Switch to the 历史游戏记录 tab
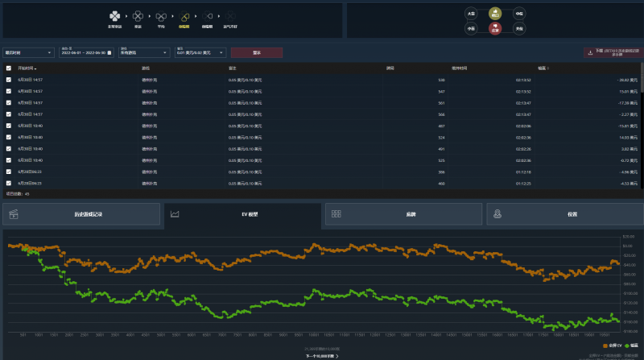Image resolution: width=644 pixels, height=360 pixels. point(81,214)
